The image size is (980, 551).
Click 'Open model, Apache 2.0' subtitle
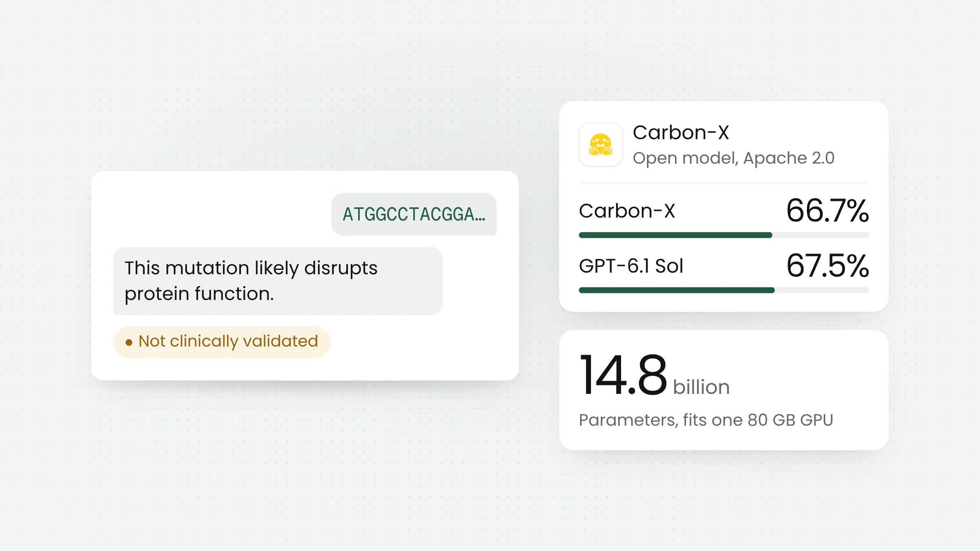pos(733,158)
